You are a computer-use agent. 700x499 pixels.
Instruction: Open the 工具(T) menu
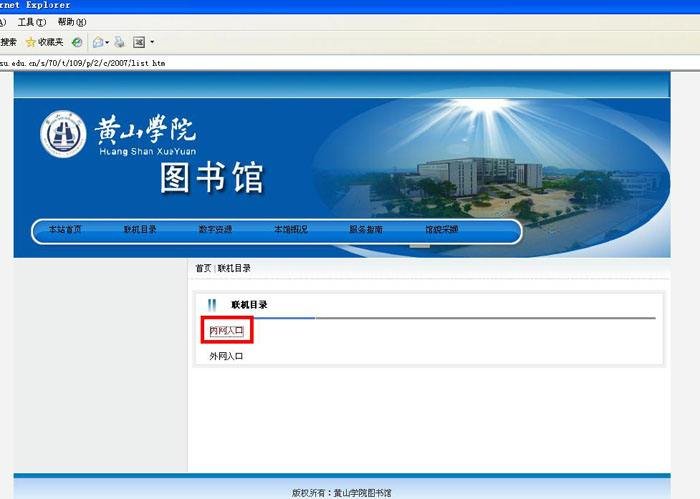pyautogui.click(x=32, y=22)
